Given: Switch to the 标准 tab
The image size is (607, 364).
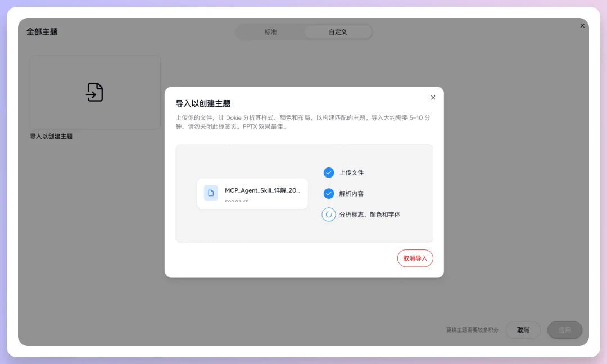Looking at the screenshot, I should click(x=271, y=32).
